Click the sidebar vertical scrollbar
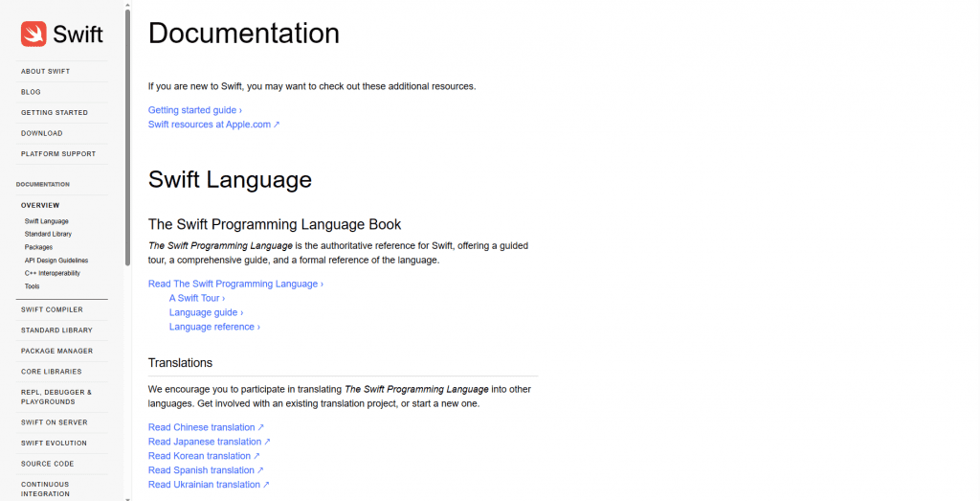 127,134
